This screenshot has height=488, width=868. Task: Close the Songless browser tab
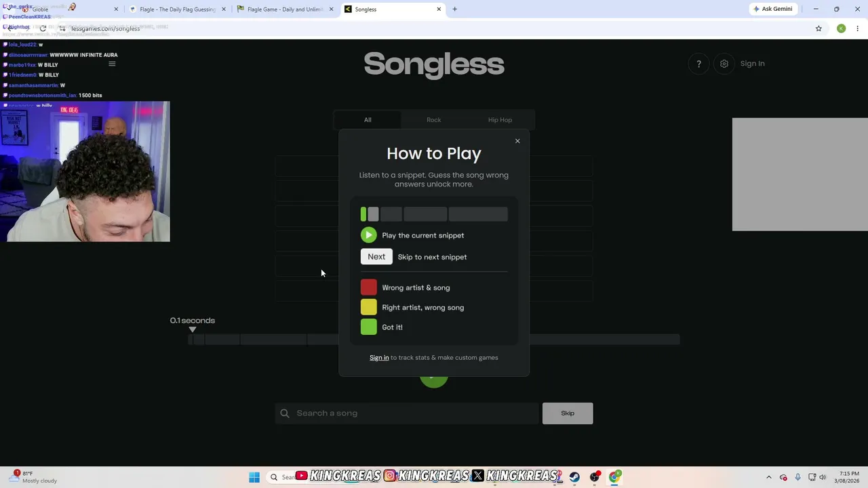coord(439,9)
